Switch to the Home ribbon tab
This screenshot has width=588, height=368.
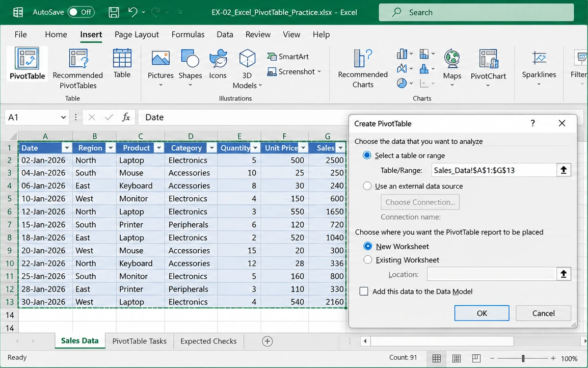[56, 35]
